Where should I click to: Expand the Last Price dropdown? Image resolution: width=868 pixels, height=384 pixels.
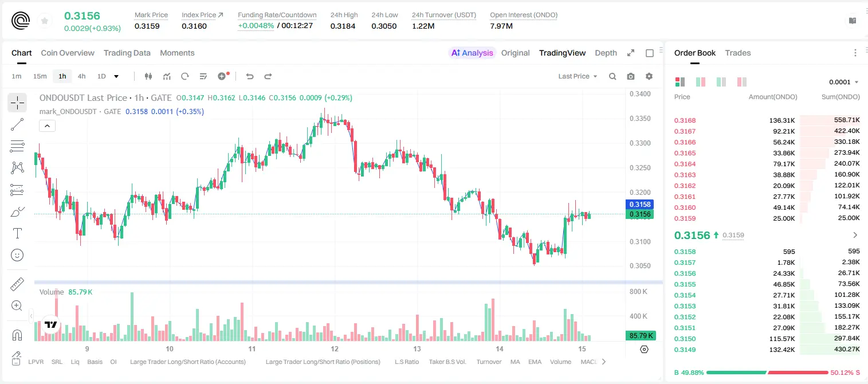click(578, 76)
